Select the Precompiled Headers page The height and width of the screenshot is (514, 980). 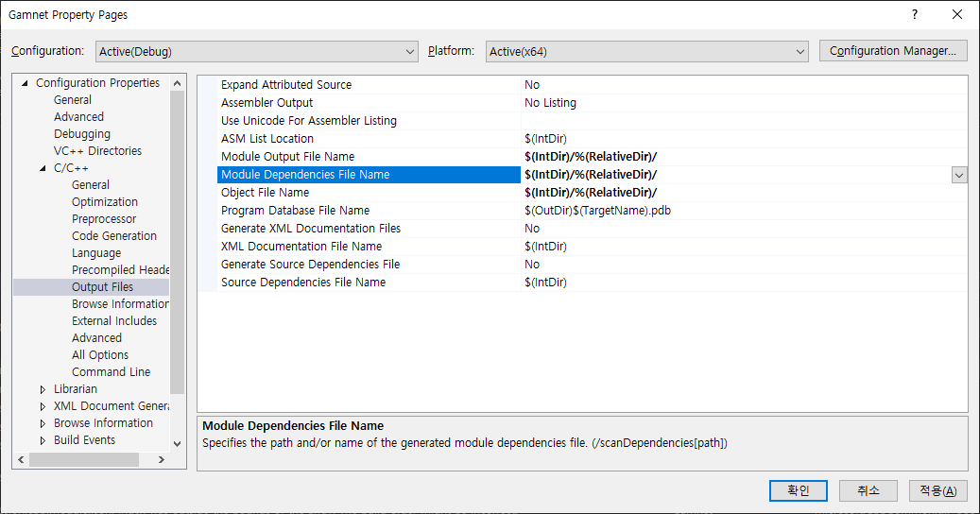[120, 270]
